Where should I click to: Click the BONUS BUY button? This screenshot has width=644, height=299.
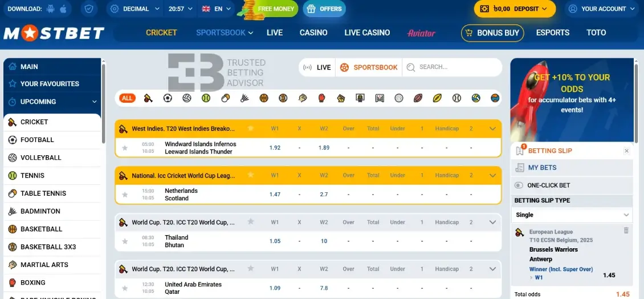492,33
